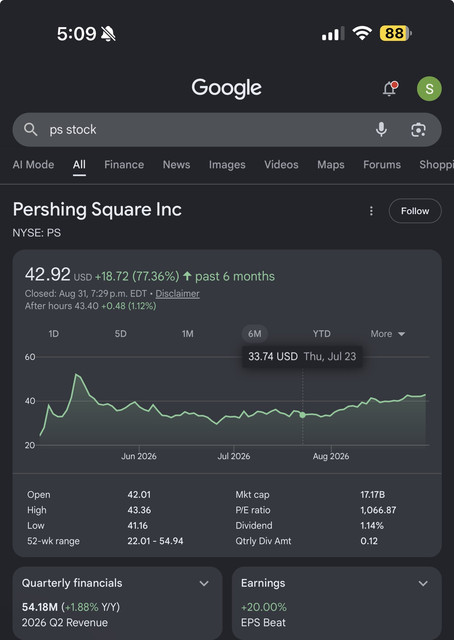Click the Qtrly Div Amt value 0.12

click(x=369, y=541)
